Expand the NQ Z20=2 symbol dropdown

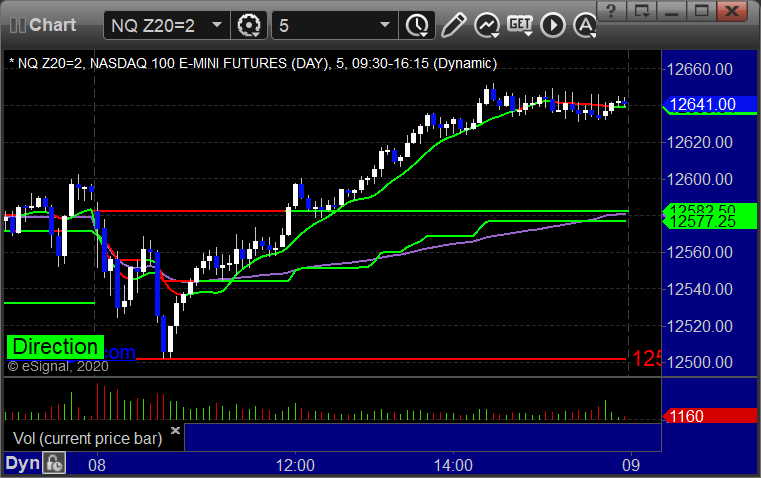click(x=217, y=24)
